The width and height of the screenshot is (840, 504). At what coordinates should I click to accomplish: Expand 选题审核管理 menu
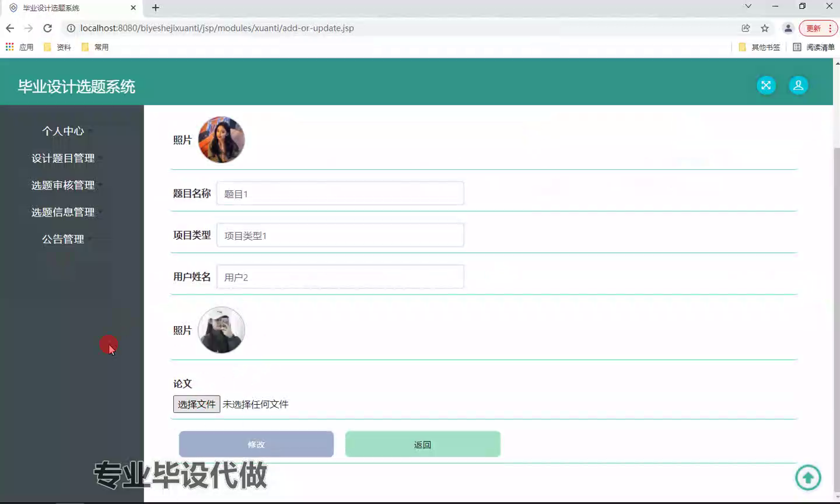pos(63,185)
